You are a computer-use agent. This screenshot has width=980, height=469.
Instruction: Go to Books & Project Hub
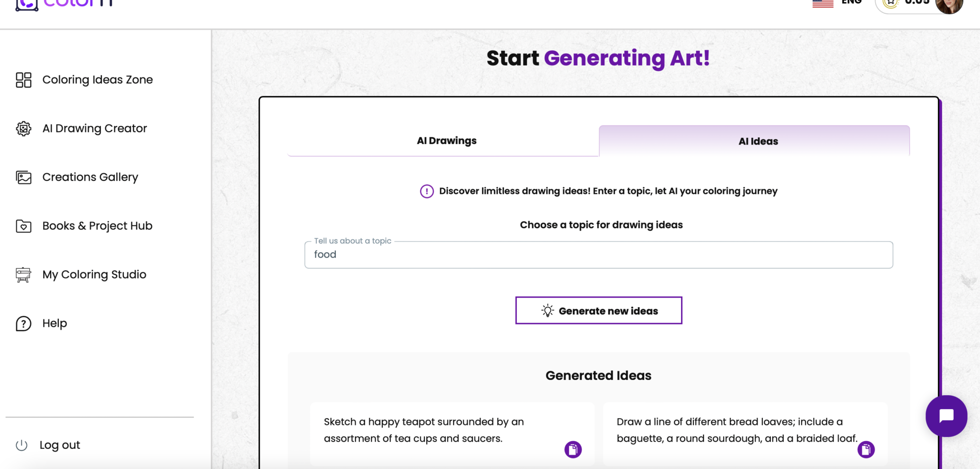point(97,225)
